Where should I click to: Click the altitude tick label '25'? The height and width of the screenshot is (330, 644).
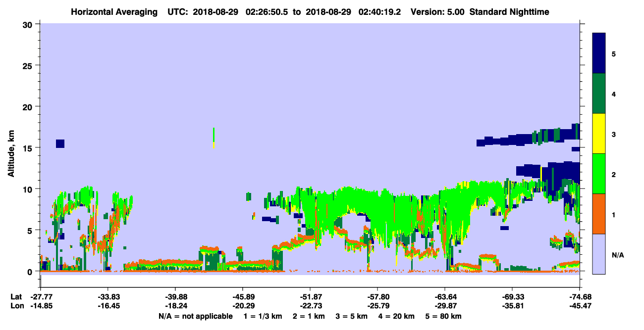click(x=29, y=65)
